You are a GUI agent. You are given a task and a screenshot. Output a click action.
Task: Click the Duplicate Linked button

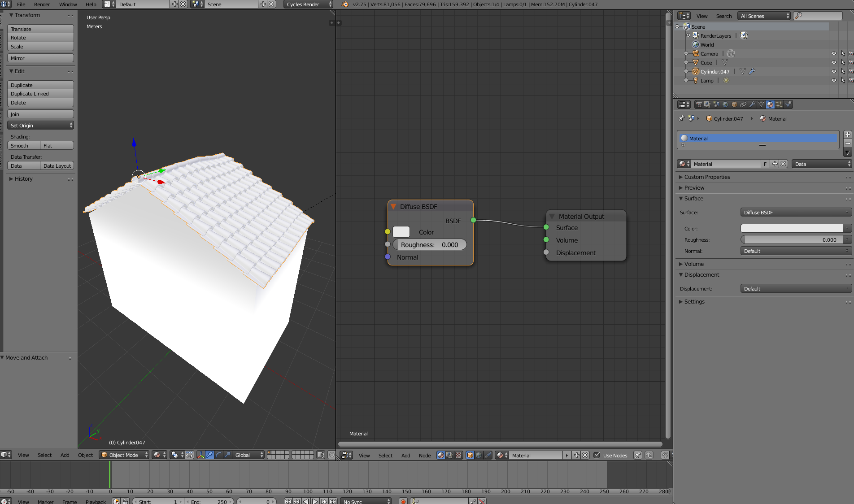pyautogui.click(x=40, y=94)
